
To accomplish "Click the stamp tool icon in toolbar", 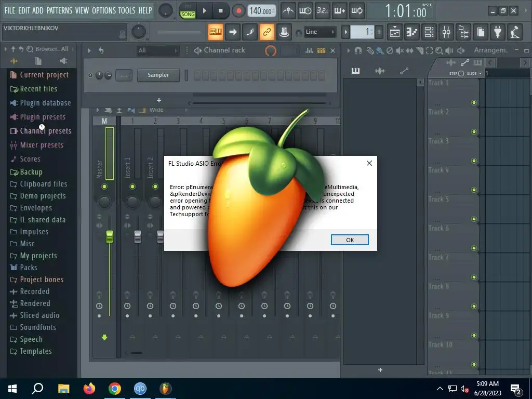I will pyautogui.click(x=284, y=32).
